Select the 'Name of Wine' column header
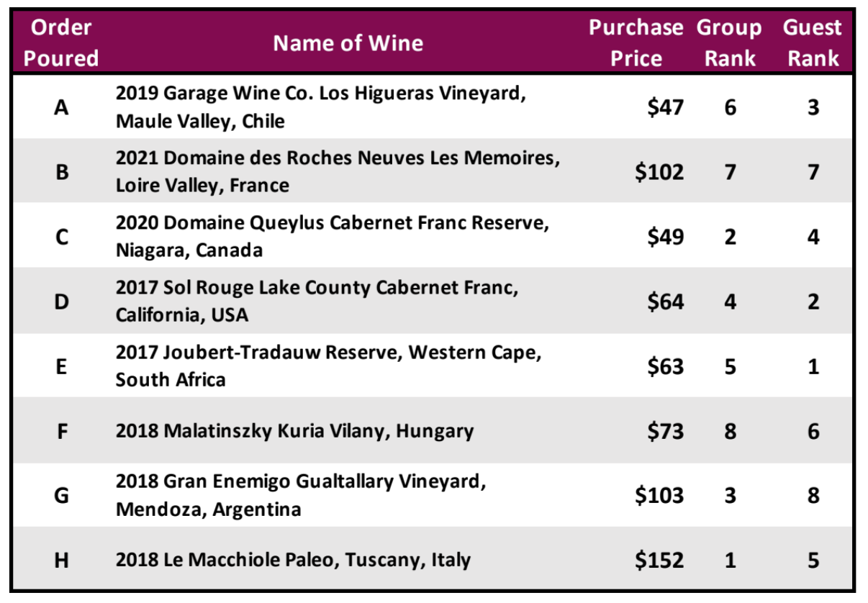 click(348, 43)
